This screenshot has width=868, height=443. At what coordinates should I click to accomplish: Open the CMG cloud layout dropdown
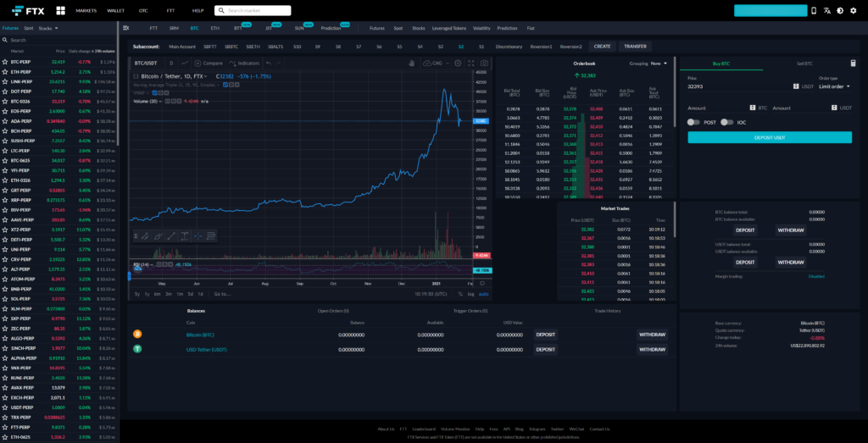point(435,63)
